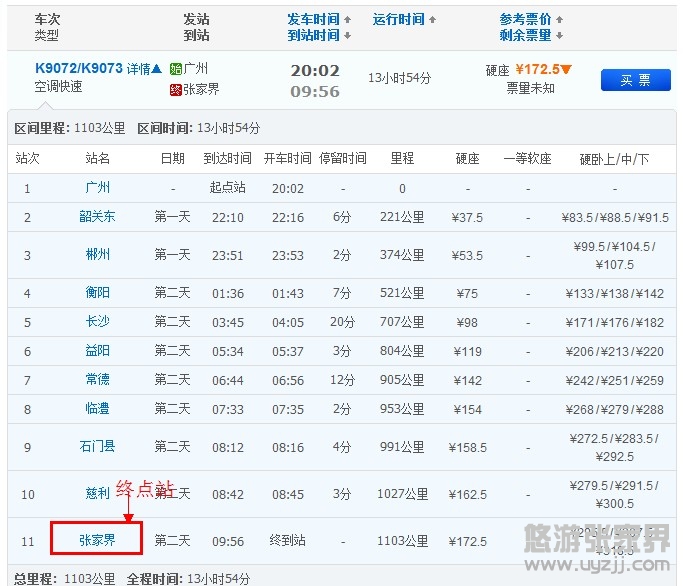Viewport: 683px width, 586px height.
Task: Sort by remaining tickets 剩余票量 arrow
Action: click(x=559, y=36)
